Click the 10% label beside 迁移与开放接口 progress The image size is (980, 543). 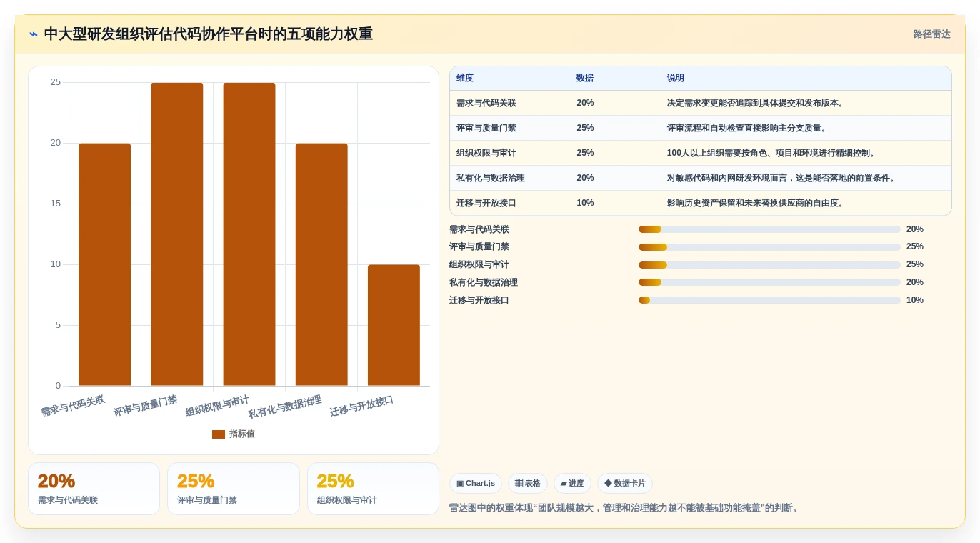[x=915, y=300]
